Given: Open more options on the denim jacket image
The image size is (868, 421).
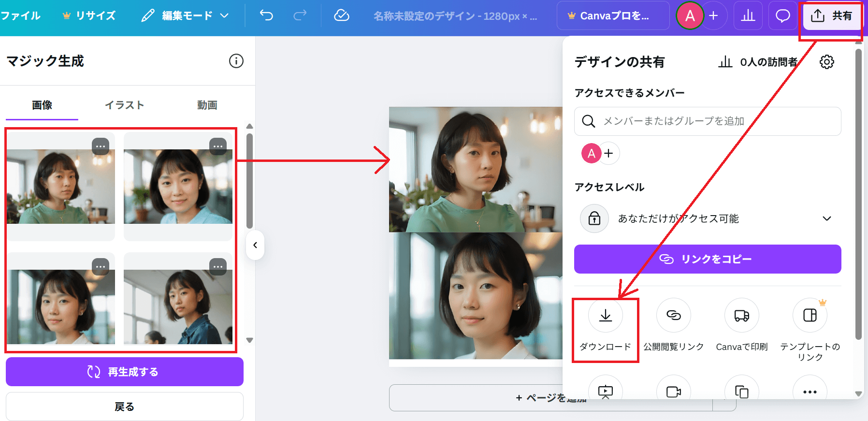Looking at the screenshot, I should [x=218, y=267].
